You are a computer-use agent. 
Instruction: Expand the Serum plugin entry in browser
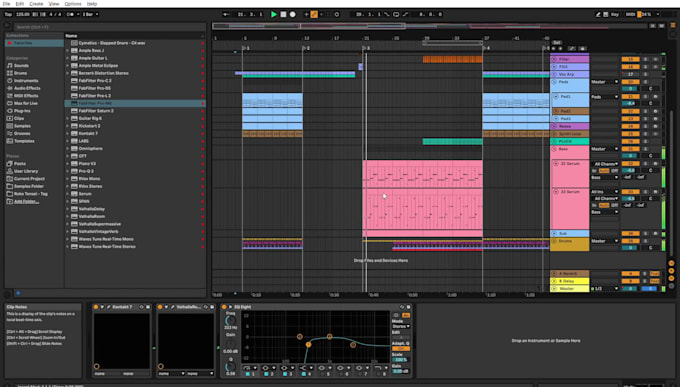click(68, 194)
